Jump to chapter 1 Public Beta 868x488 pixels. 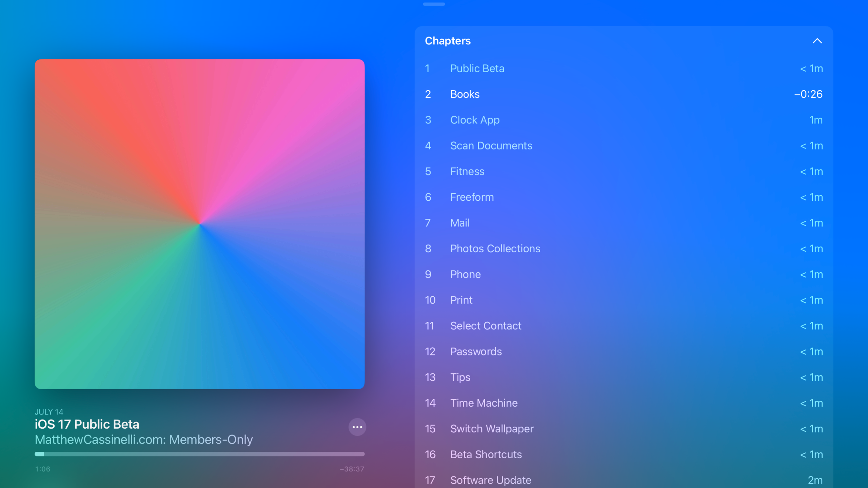(x=624, y=69)
